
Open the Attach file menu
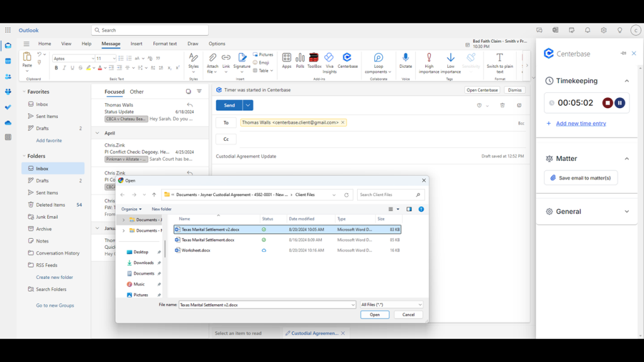coord(213,63)
